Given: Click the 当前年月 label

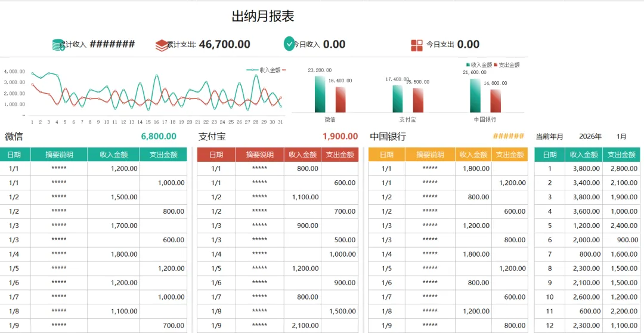Looking at the screenshot, I should [549, 137].
